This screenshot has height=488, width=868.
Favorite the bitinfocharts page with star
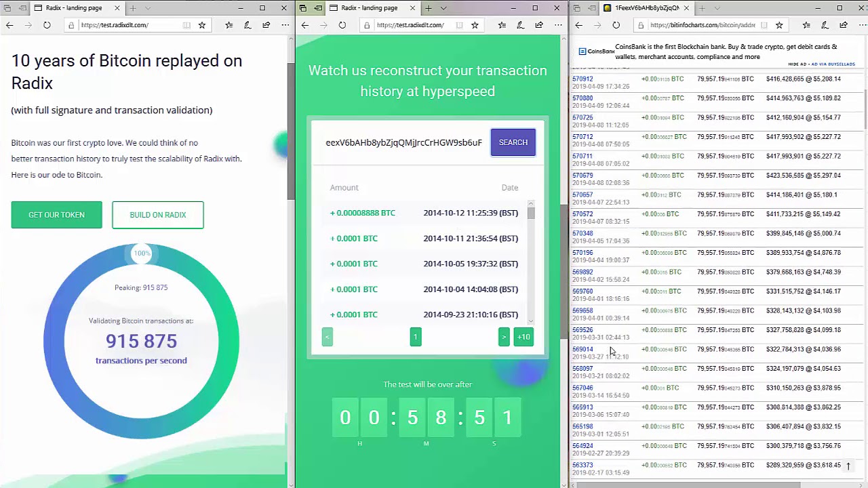[779, 25]
